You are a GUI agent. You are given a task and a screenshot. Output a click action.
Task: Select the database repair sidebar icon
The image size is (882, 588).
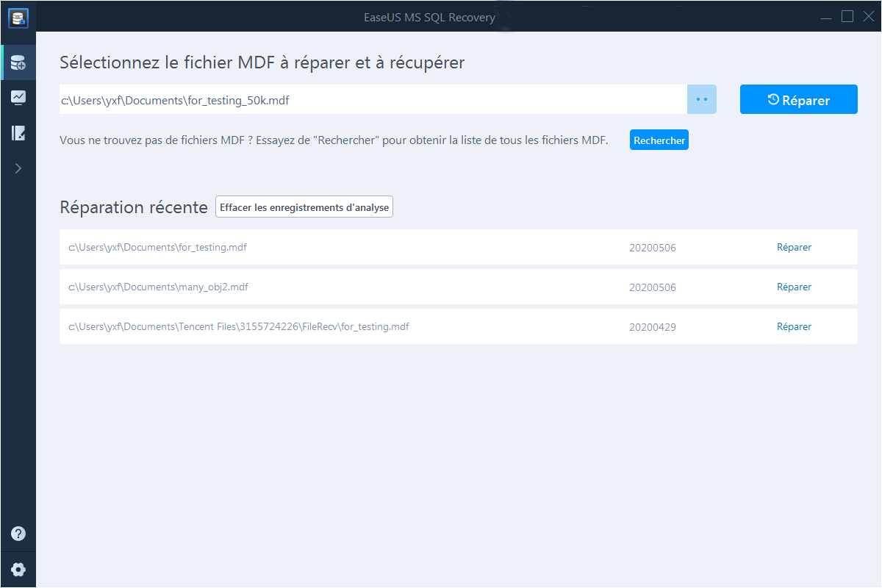(x=18, y=64)
